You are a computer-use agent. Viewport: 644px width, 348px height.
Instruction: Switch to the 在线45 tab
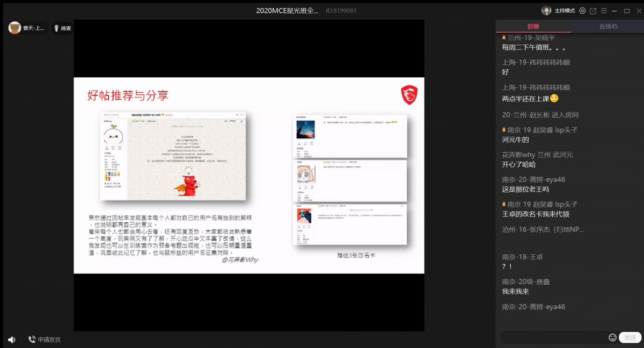(x=608, y=26)
